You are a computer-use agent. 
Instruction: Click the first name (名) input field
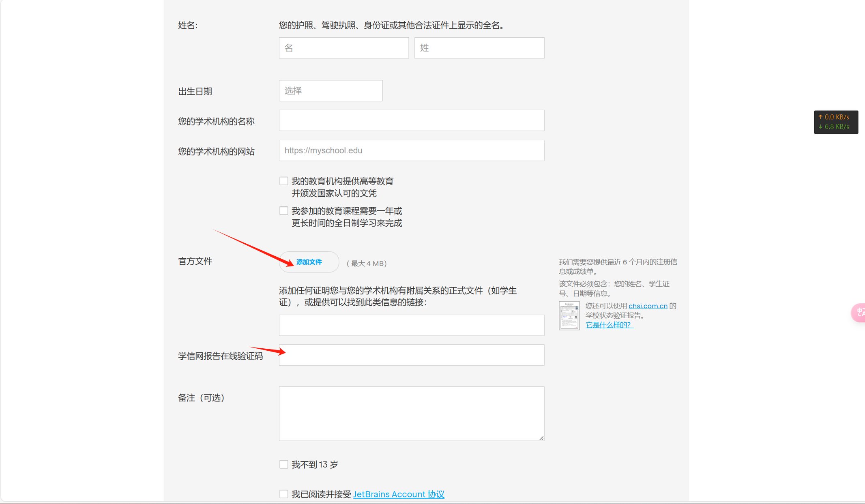(x=343, y=48)
